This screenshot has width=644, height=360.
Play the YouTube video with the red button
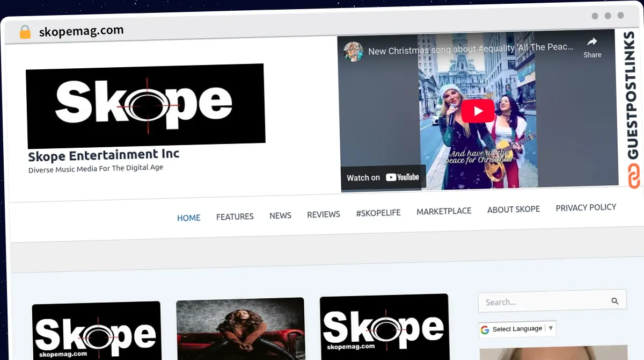click(x=478, y=111)
